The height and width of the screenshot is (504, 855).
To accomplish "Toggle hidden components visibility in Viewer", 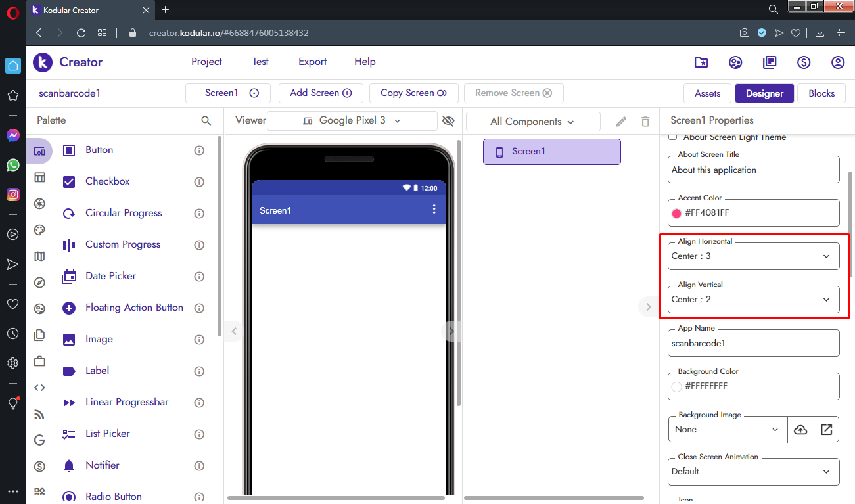I will 449,121.
